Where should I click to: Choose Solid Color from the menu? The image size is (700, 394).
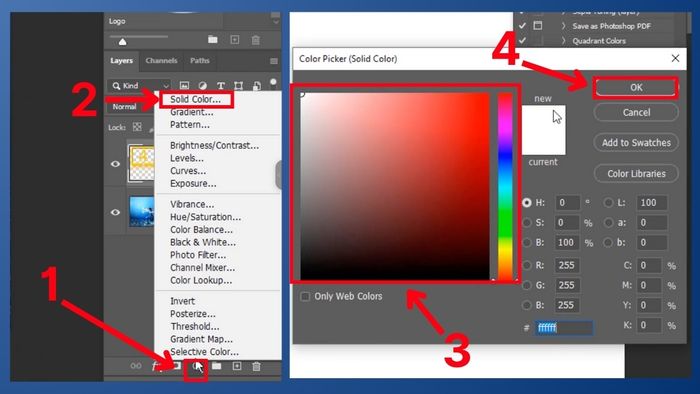(x=196, y=99)
